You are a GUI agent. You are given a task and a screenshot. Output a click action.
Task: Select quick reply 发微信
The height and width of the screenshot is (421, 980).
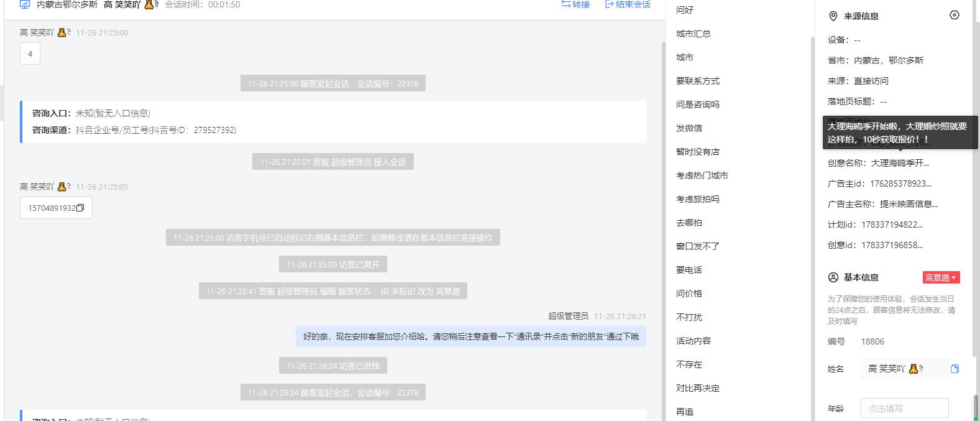pyautogui.click(x=689, y=128)
